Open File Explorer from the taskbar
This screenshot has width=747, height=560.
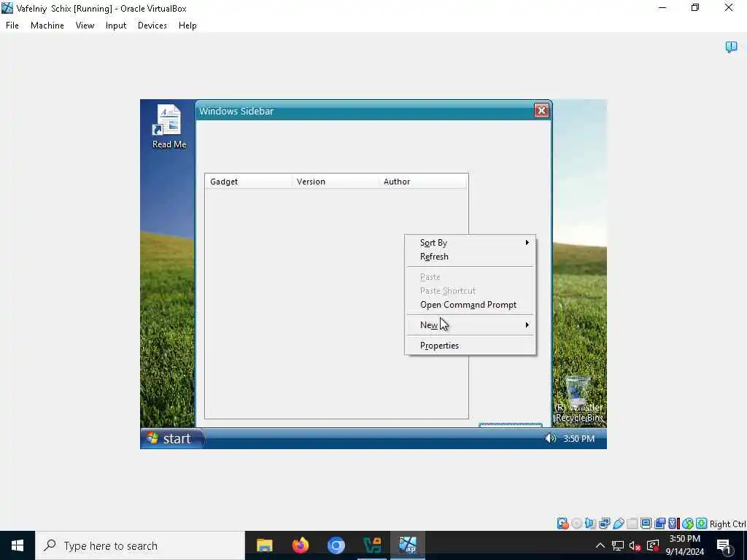tap(264, 545)
